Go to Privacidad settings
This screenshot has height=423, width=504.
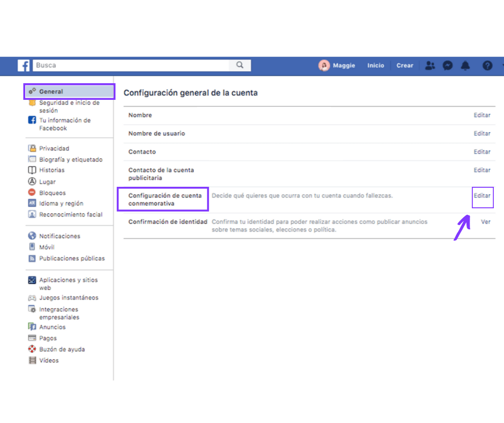coord(54,148)
